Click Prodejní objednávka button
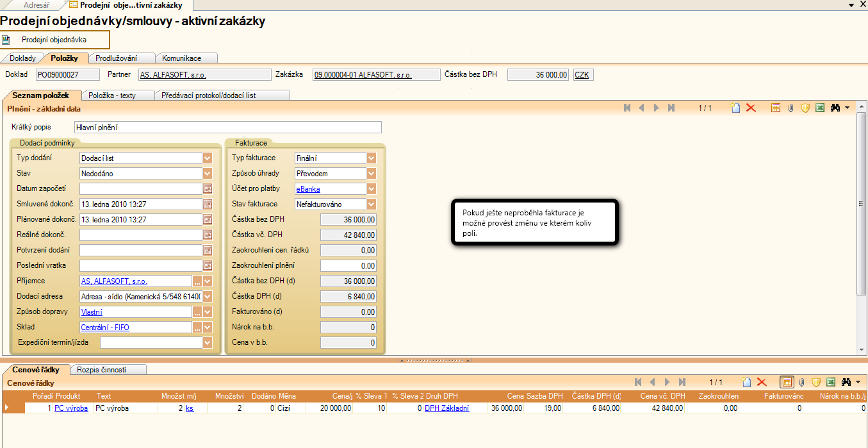The image size is (868, 448). (x=54, y=40)
